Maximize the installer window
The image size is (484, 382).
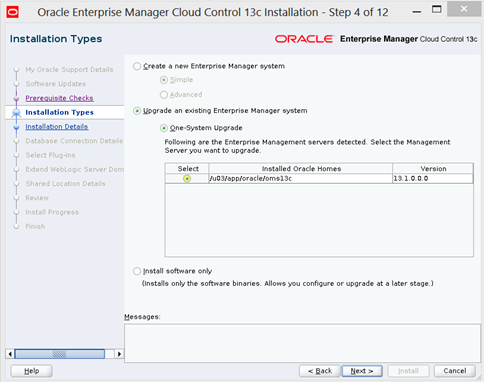tap(436, 9)
